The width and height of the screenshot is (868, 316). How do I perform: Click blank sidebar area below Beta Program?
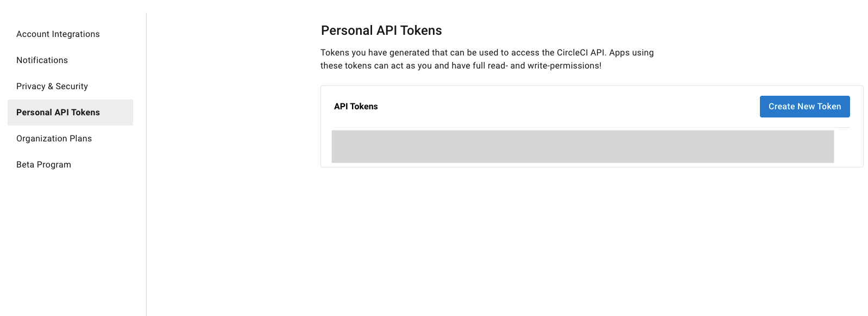pyautogui.click(x=71, y=239)
